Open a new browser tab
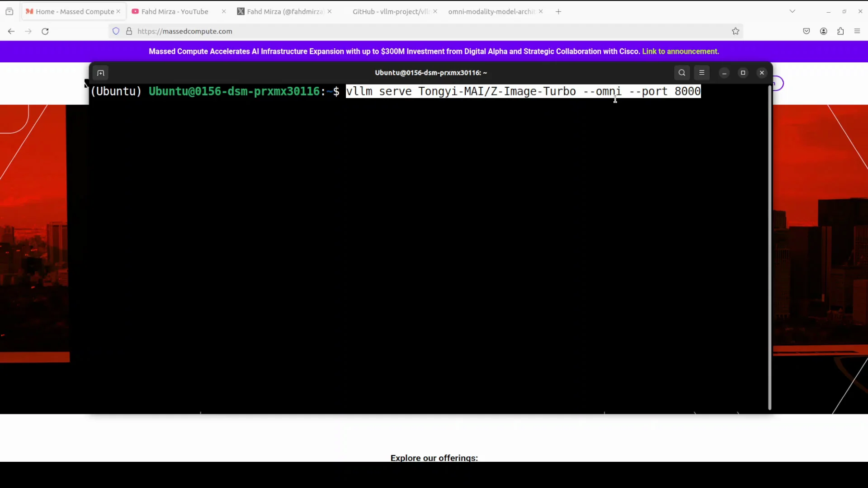 [558, 12]
